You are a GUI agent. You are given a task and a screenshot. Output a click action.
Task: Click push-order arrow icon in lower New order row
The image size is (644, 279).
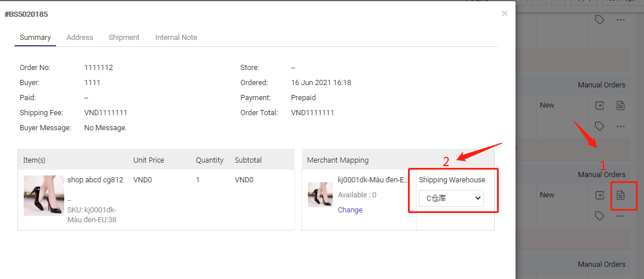coord(600,195)
